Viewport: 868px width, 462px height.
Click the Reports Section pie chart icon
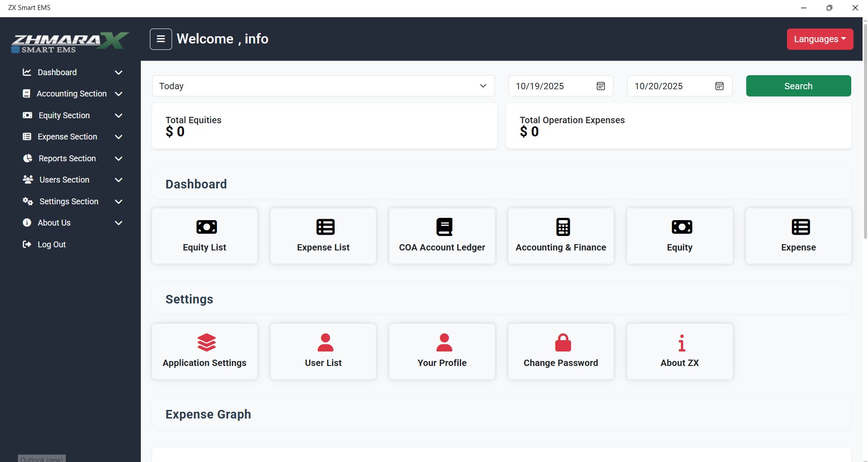tap(28, 158)
